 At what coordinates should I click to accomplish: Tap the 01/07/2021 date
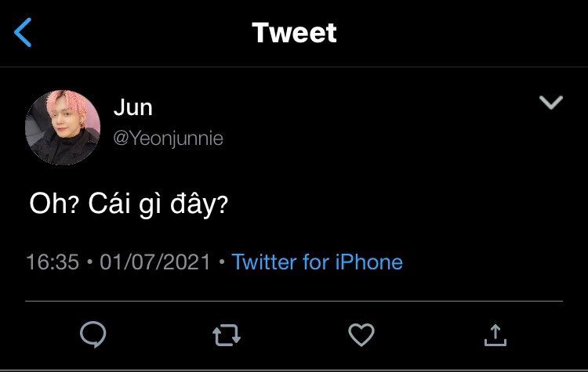155,262
